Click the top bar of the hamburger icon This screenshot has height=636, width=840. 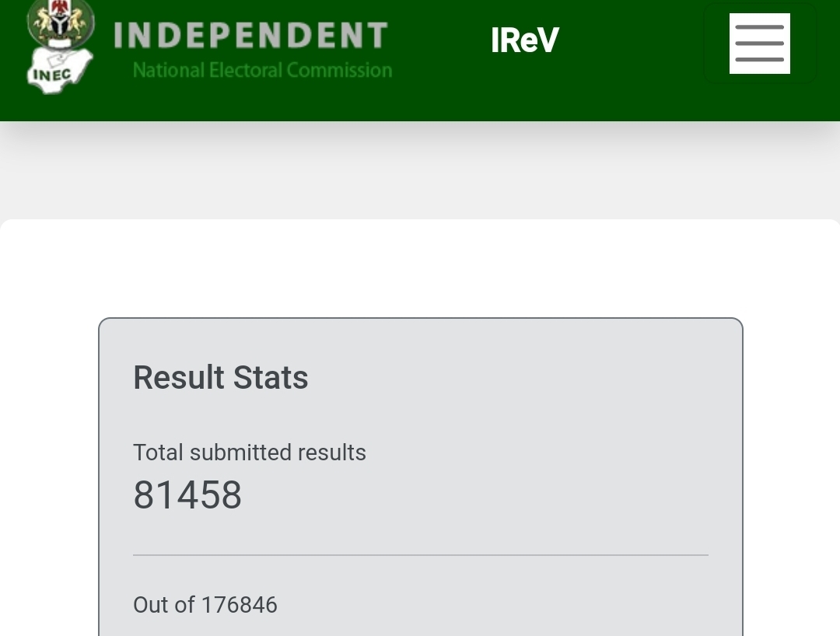(759, 27)
